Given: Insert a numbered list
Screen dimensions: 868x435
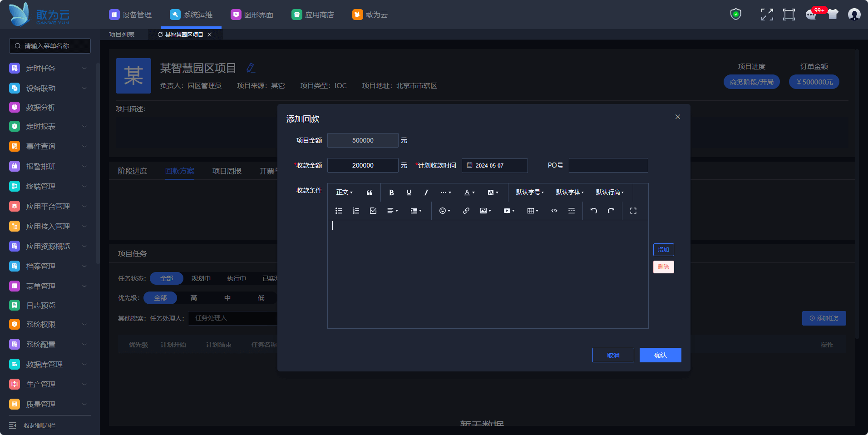Looking at the screenshot, I should pos(356,211).
